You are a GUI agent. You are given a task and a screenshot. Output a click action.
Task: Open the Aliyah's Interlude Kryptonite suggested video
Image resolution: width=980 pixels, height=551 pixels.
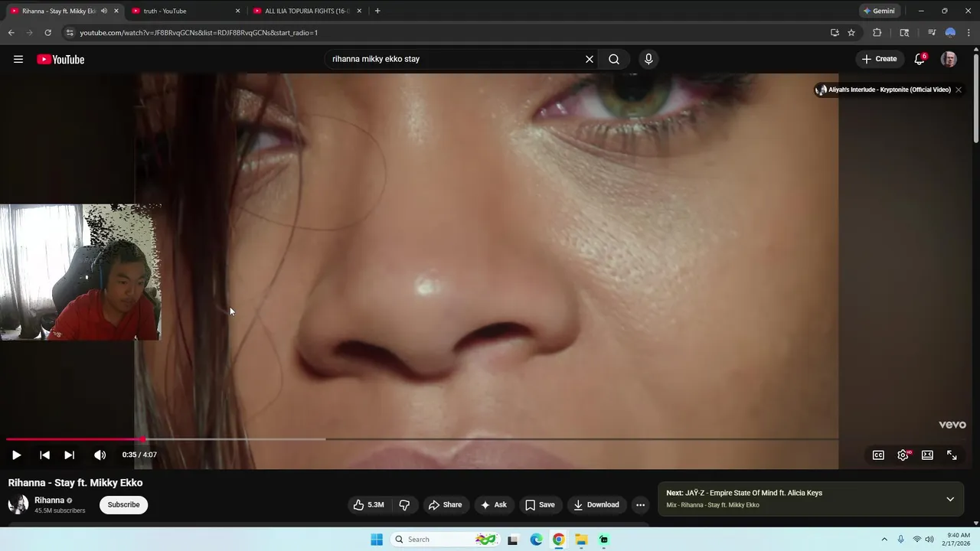pos(883,90)
